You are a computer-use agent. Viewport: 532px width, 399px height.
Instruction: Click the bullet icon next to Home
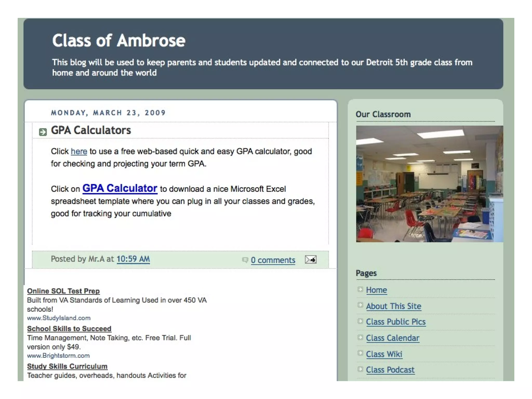click(x=360, y=289)
